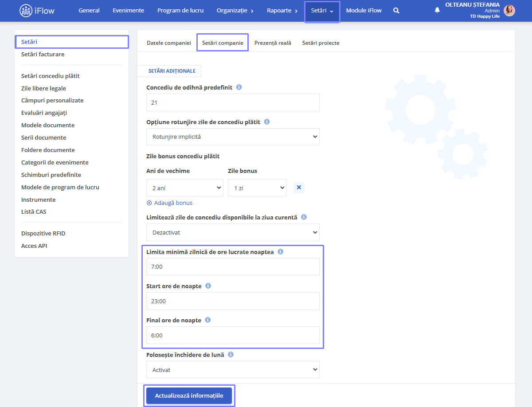
Task: Click the OLTEANU ȘTEFANIA user name
Action: point(472,5)
